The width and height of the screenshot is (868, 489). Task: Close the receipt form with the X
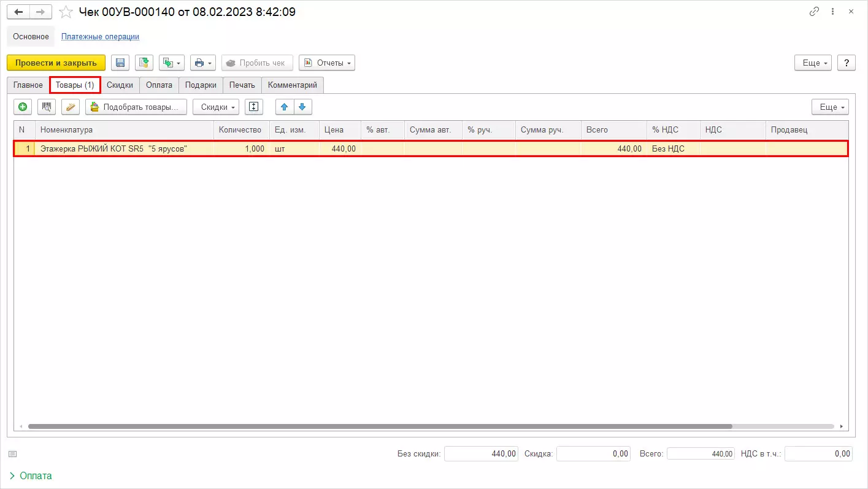coord(851,12)
